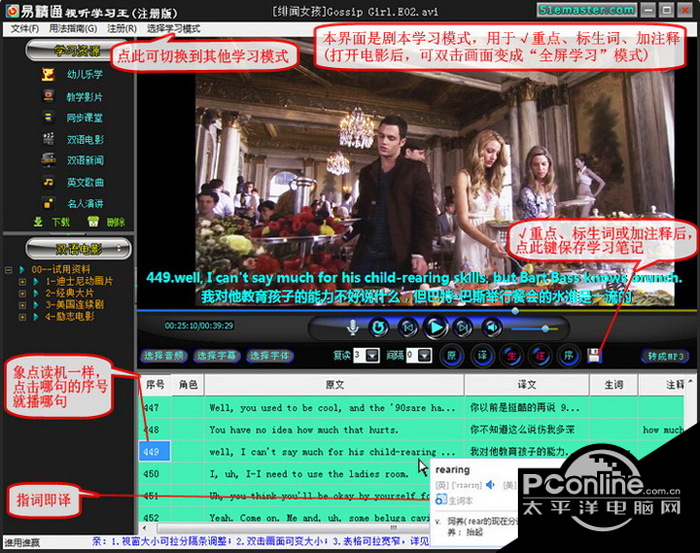Viewport: 700px width, 553px height.
Task: Click the horizontal scrollbar left arrow
Action: point(146,528)
